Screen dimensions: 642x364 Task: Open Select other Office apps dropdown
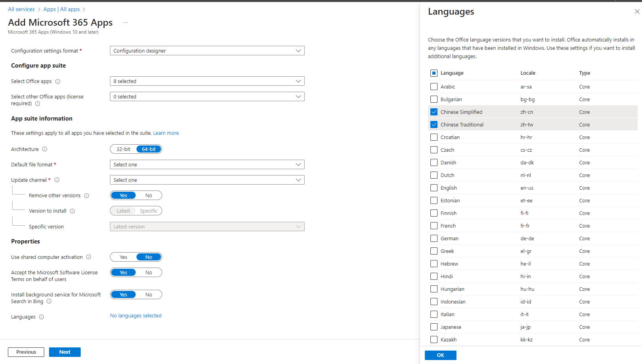point(207,96)
